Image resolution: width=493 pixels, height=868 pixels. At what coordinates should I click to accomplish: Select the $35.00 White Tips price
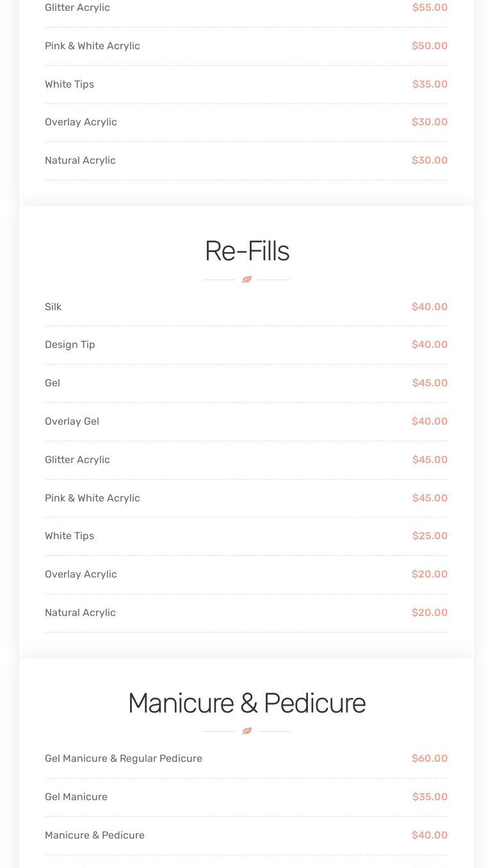pos(430,84)
